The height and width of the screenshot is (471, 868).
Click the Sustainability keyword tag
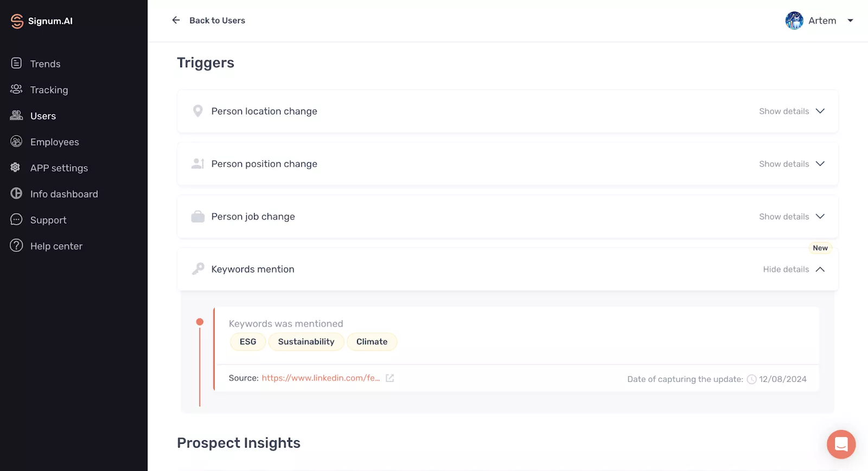[306, 342]
